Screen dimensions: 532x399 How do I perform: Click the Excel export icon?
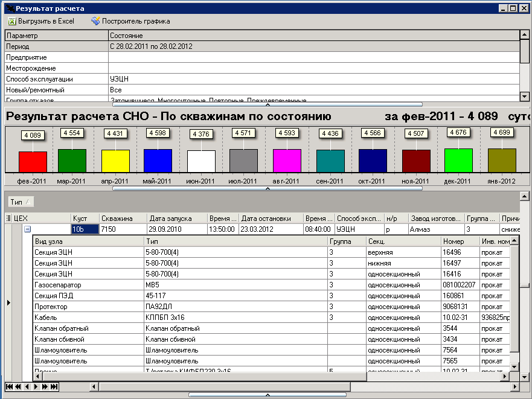point(12,21)
